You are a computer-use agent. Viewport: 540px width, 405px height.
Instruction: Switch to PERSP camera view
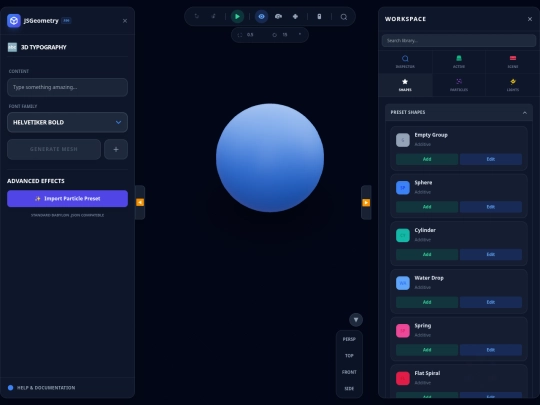pos(349,339)
